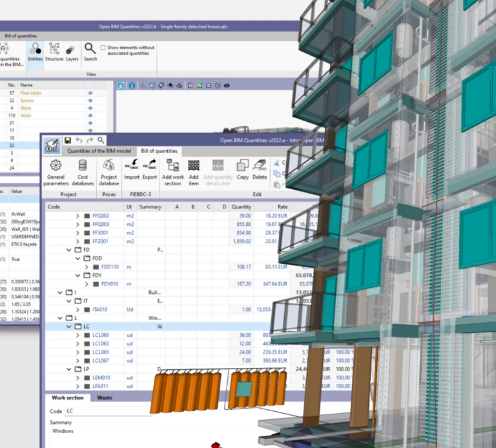Collapse the FD folder
Screen dimensions: 496x448
coord(69,249)
